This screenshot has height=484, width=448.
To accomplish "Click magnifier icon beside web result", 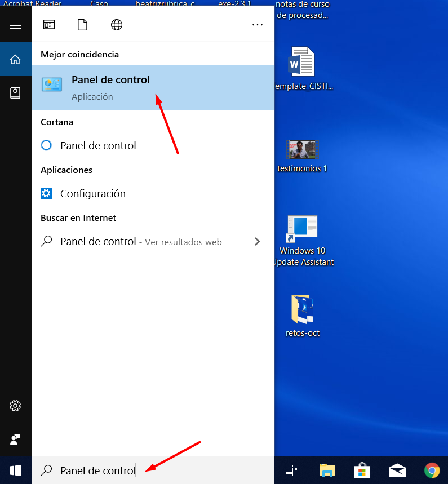I will click(x=46, y=241).
